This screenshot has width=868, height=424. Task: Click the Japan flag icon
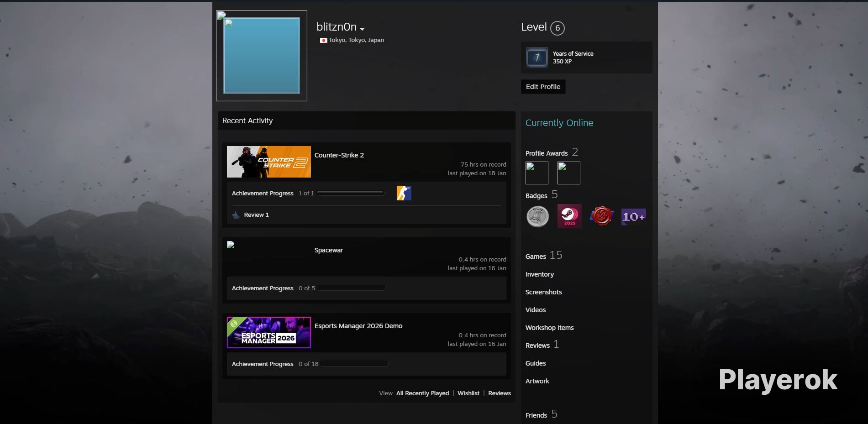point(323,40)
